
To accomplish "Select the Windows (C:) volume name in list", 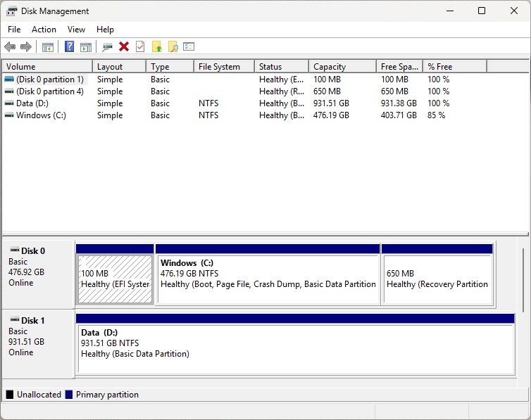I will tap(41, 115).
